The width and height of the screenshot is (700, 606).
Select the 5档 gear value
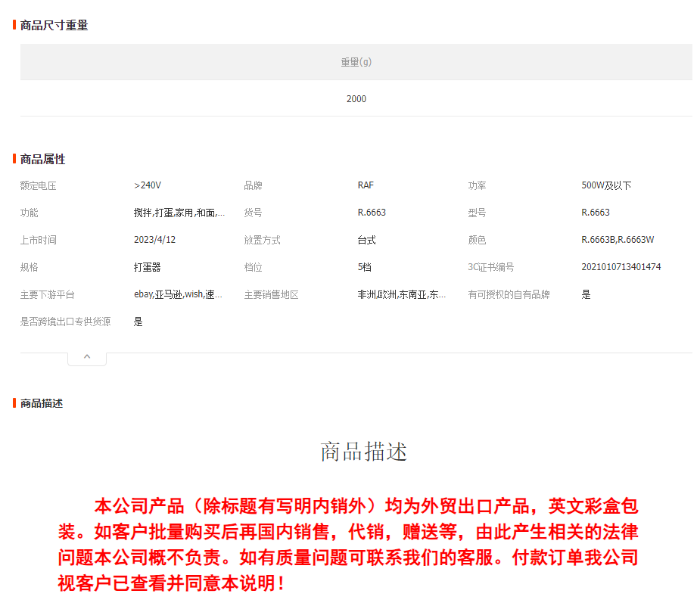364,267
